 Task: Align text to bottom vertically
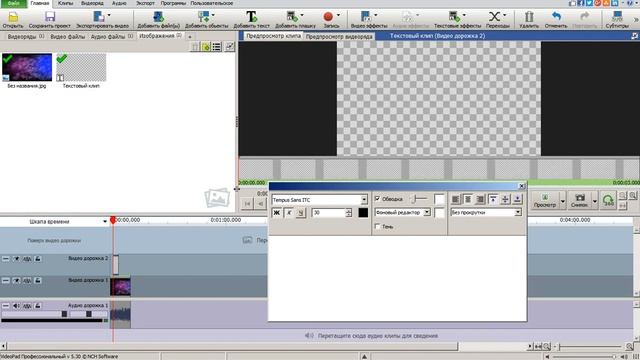tap(517, 199)
